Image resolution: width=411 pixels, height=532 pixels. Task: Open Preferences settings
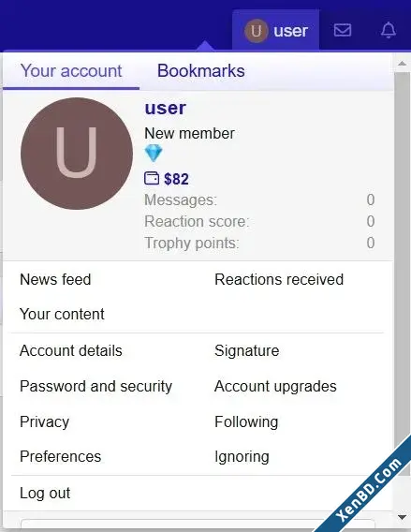click(x=60, y=457)
